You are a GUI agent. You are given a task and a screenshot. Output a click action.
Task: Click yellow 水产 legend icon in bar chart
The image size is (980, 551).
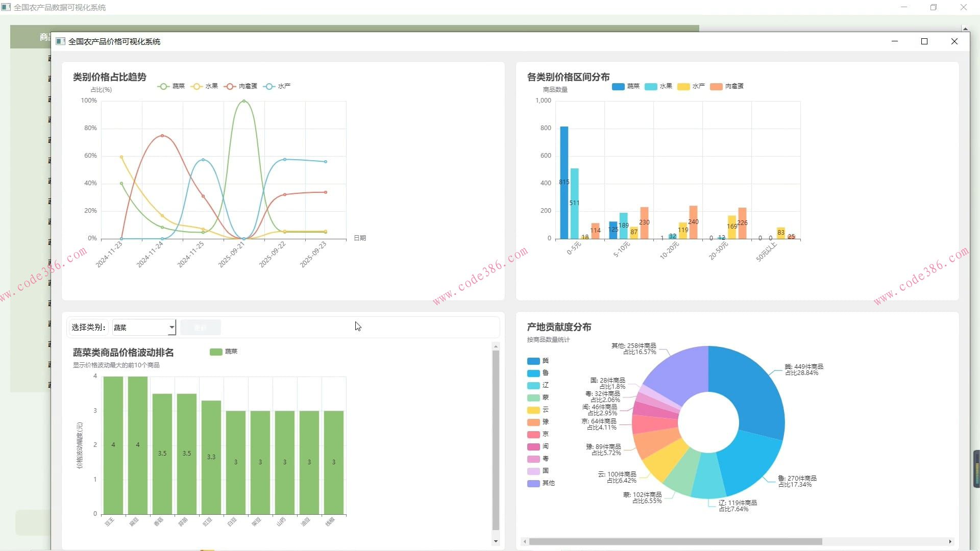pyautogui.click(x=683, y=87)
